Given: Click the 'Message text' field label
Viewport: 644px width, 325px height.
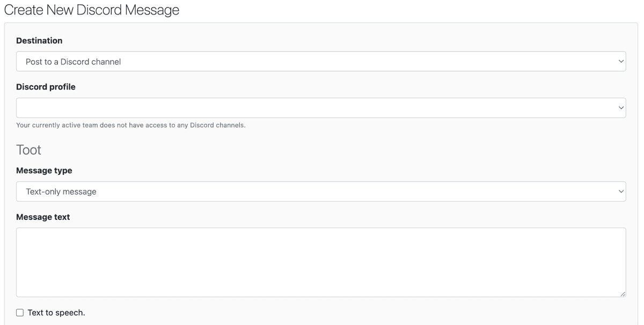Looking at the screenshot, I should click(43, 217).
